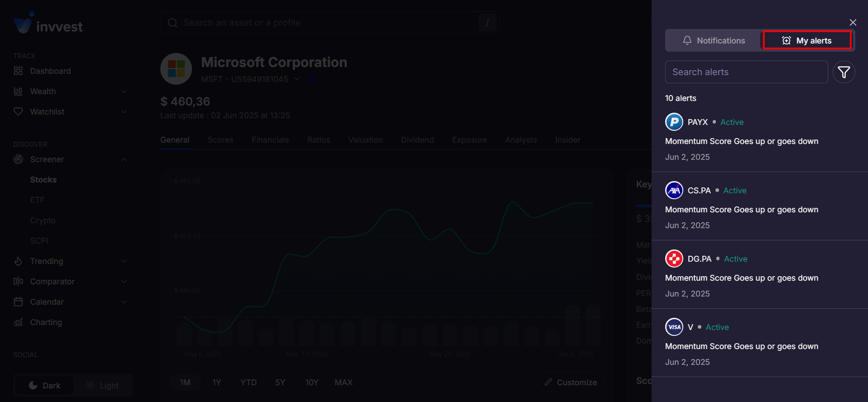Viewport: 868px width, 402px height.
Task: Click the invvest logo
Action: click(48, 24)
